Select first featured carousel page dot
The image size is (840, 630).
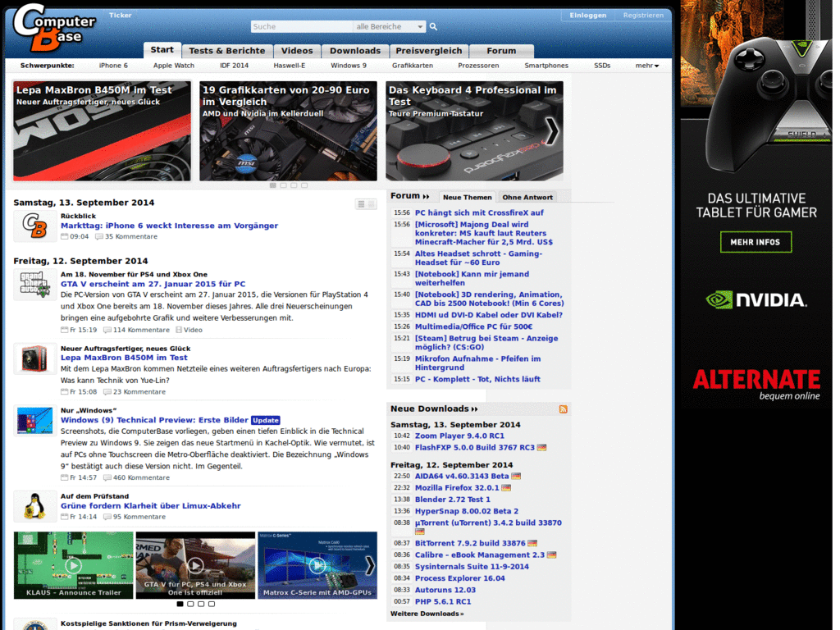coord(272,185)
